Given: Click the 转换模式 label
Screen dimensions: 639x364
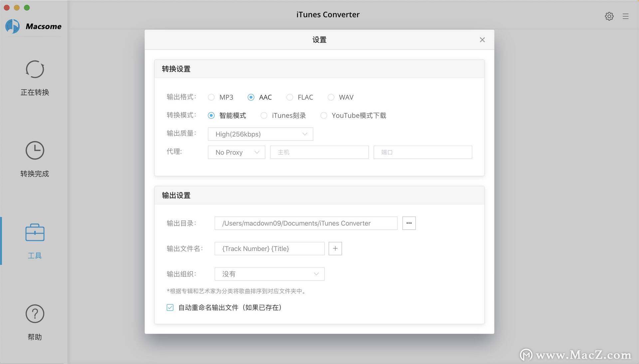Looking at the screenshot, I should pos(181,115).
